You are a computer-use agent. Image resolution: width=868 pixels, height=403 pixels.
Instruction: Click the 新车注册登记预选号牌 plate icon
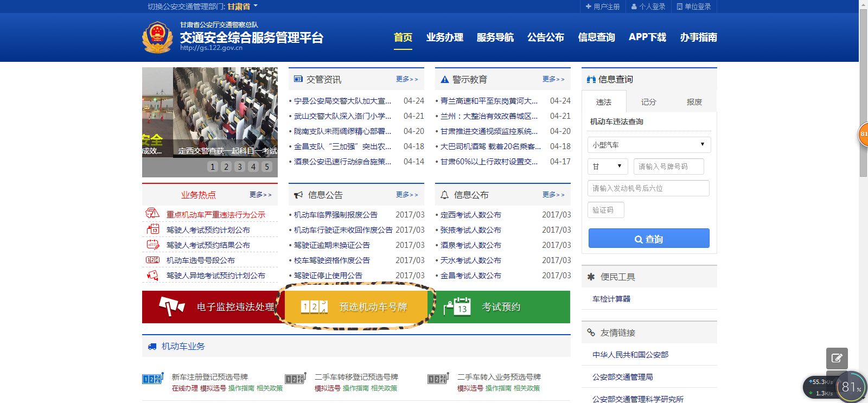pyautogui.click(x=153, y=378)
